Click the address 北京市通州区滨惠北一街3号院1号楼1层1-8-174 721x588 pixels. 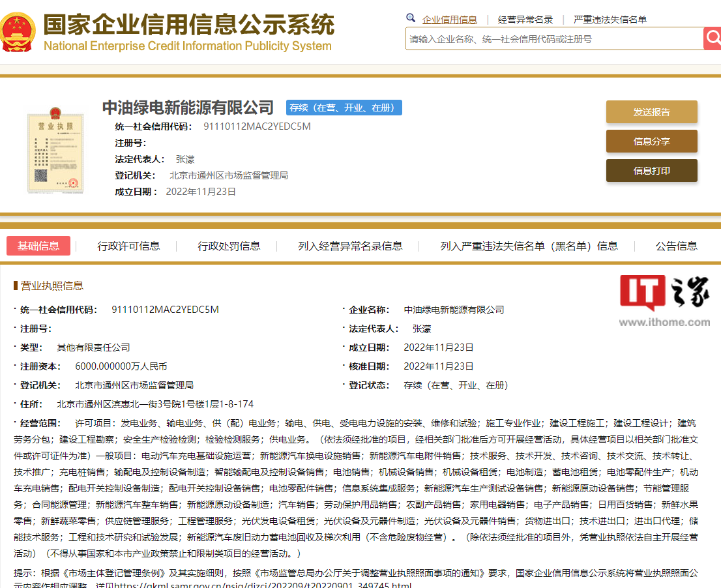(x=155, y=404)
